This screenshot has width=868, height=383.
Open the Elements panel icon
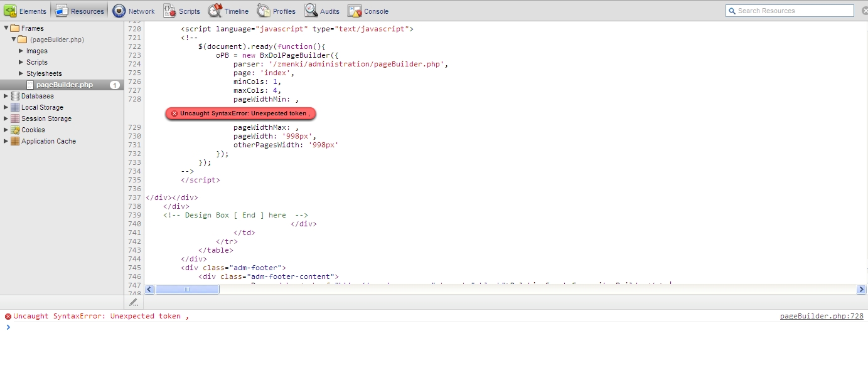point(10,11)
